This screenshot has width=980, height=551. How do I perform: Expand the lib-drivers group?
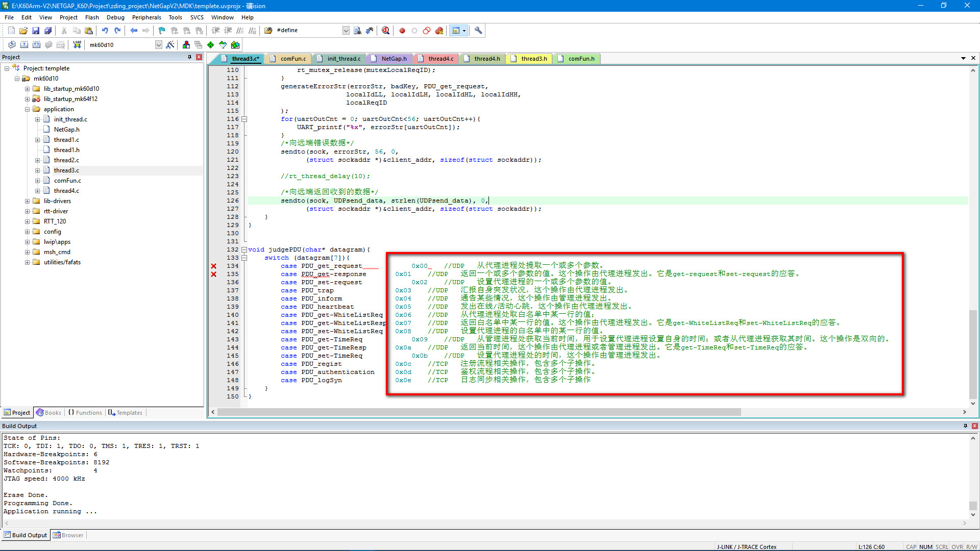[x=28, y=201]
